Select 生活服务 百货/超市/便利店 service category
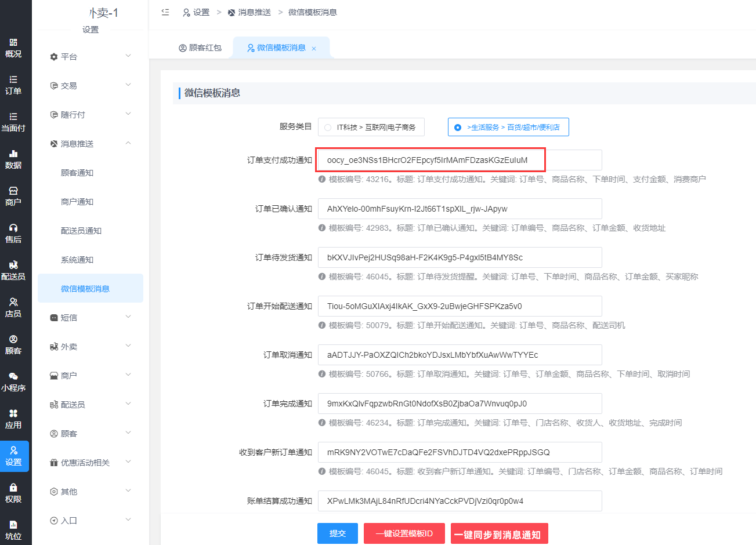The image size is (756, 545). (508, 127)
